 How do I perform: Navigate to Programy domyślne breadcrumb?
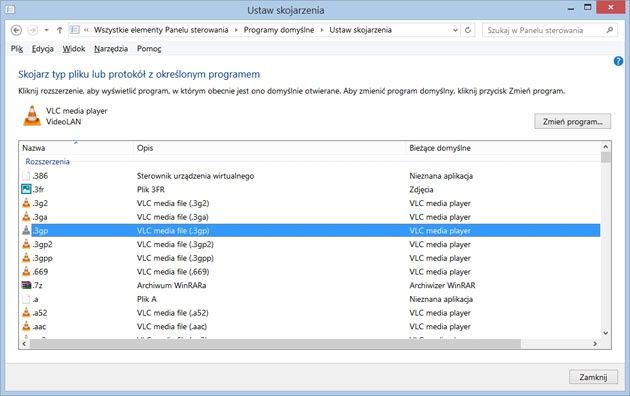pos(279,30)
